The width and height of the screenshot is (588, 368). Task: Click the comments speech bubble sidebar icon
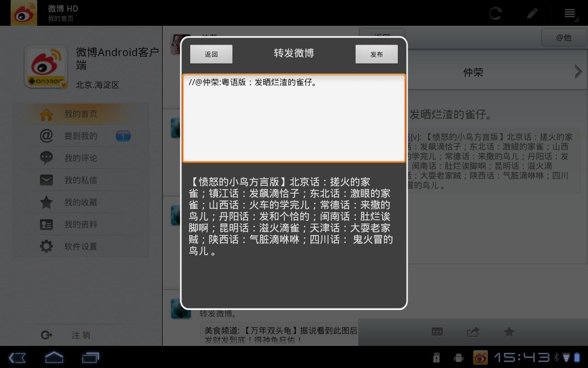click(46, 158)
